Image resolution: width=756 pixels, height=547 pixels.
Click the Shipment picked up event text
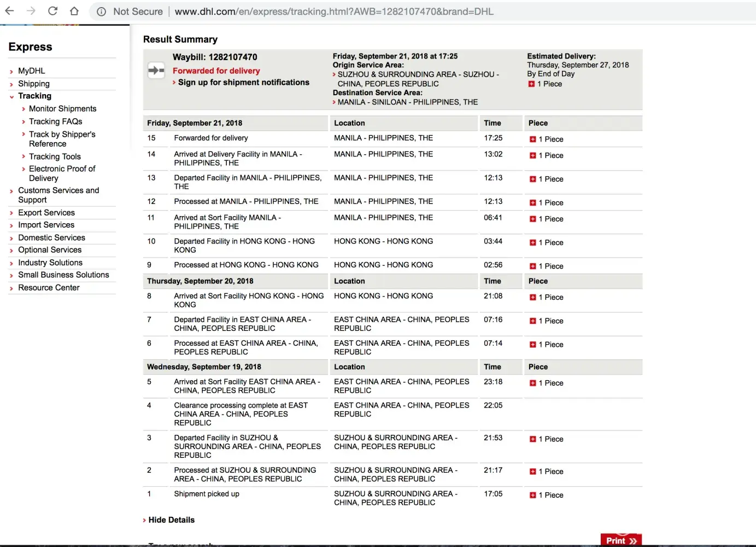coord(207,494)
